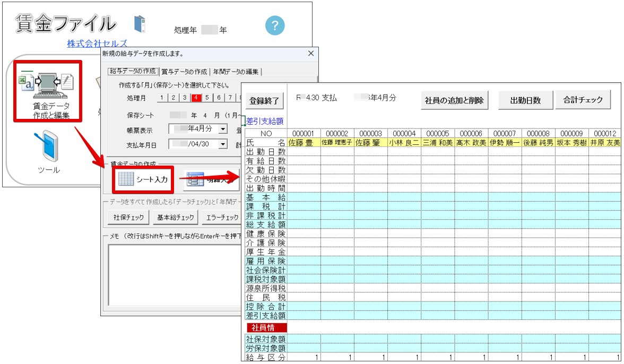Click the red 社員情 label
The image size is (624, 364).
coord(266,327)
